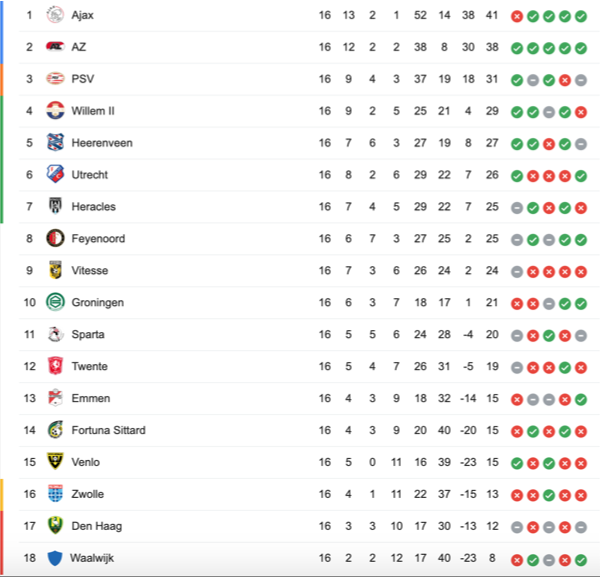This screenshot has height=577, width=601.
Task: Click Ajax's red loss form indicator
Action: [x=517, y=16]
